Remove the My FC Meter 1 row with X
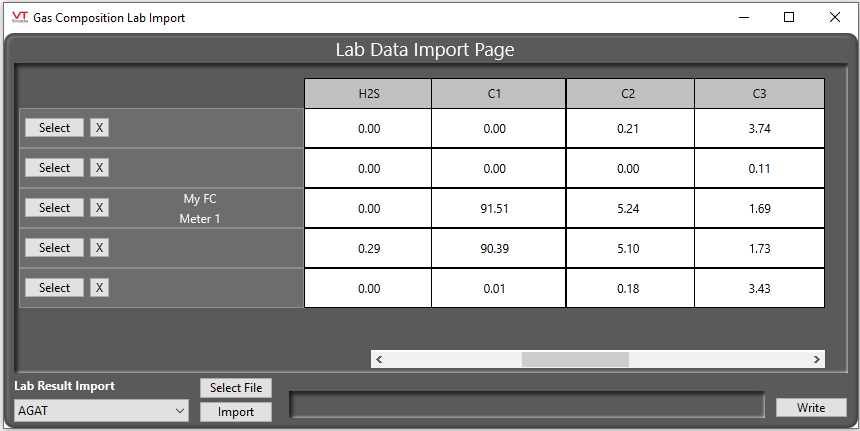This screenshot has width=860, height=431. point(100,208)
